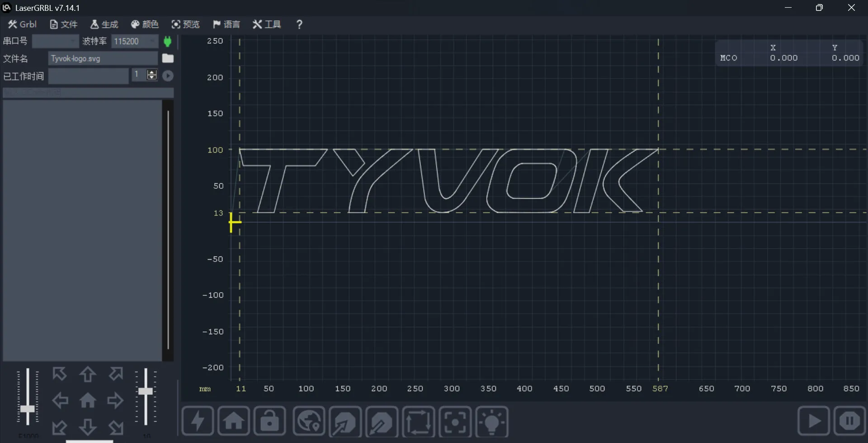Toggle the jog up arrow control
This screenshot has height=443, width=868.
88,375
